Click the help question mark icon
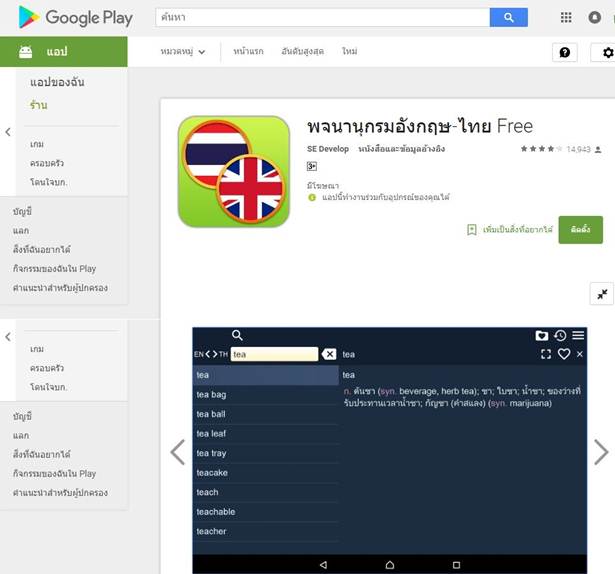 pyautogui.click(x=564, y=52)
